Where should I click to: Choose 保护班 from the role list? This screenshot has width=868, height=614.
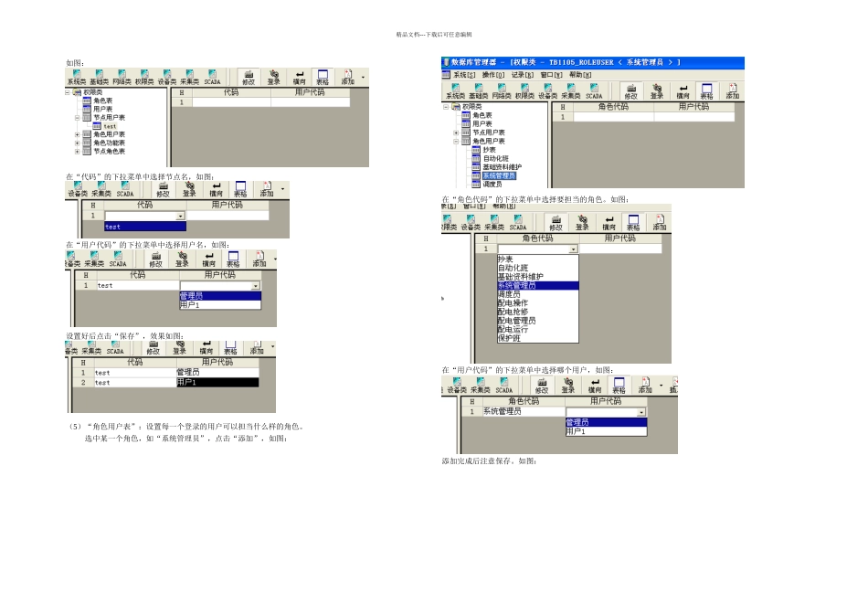509,338
